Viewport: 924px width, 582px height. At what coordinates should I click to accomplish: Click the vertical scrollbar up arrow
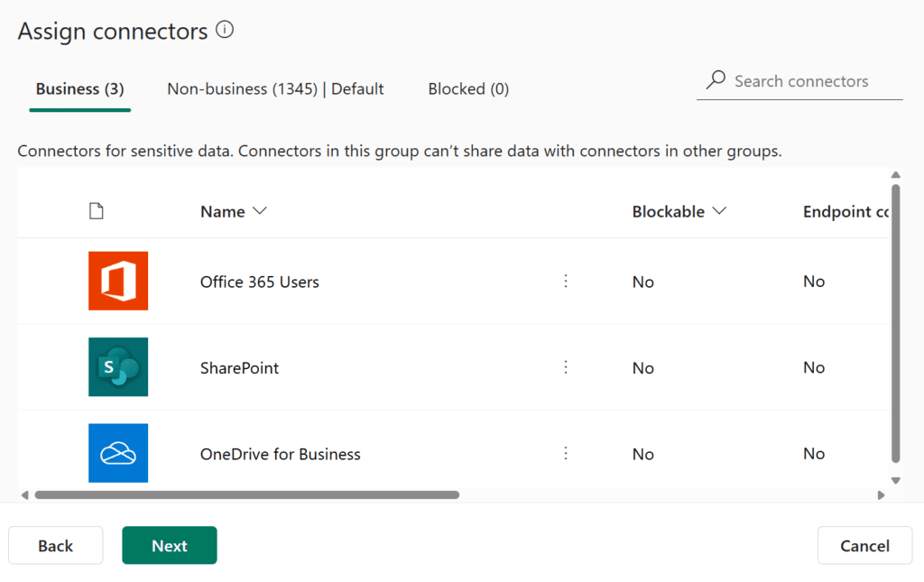point(896,175)
